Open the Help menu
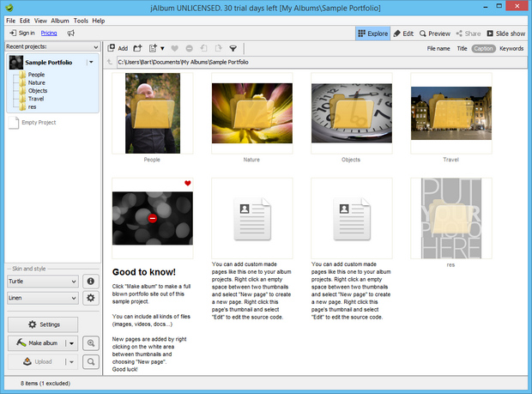532x394 pixels. click(x=99, y=21)
